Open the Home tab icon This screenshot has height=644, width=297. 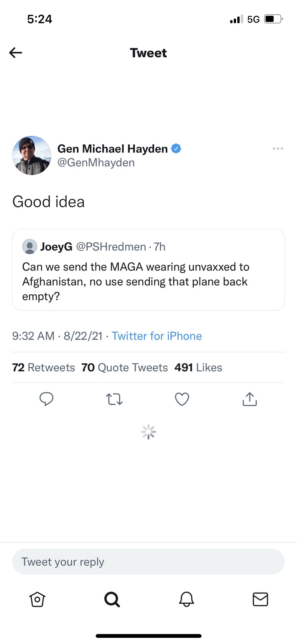37,599
